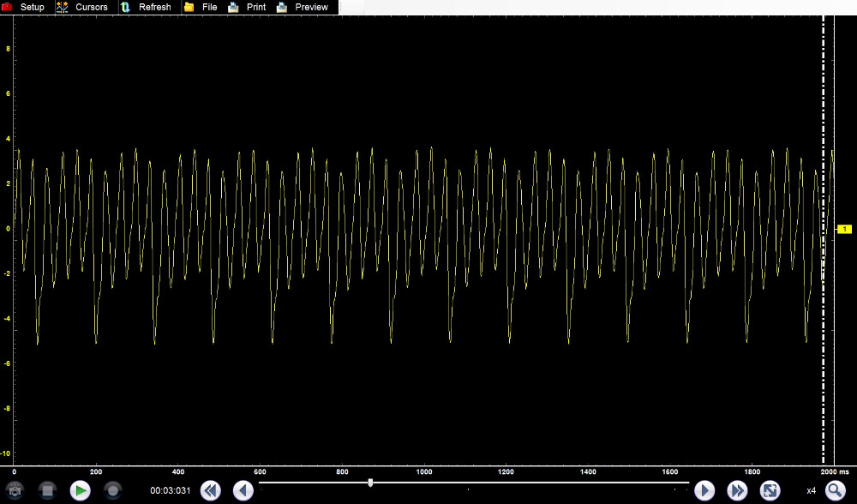Screen dimensions: 857x504
Task: Click the stop playback button
Action: (47, 490)
